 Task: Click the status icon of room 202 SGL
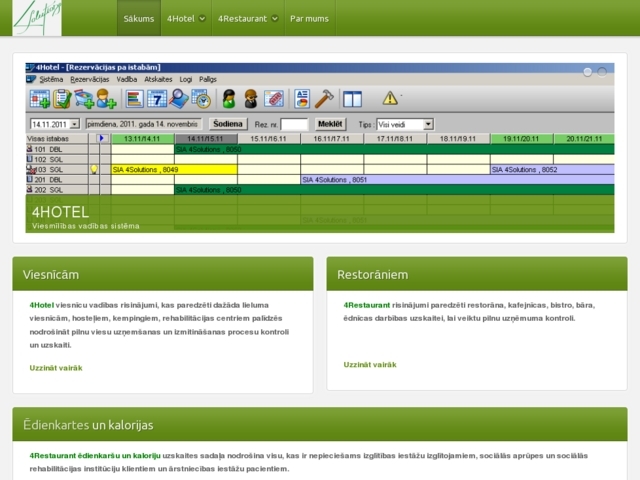(x=29, y=189)
